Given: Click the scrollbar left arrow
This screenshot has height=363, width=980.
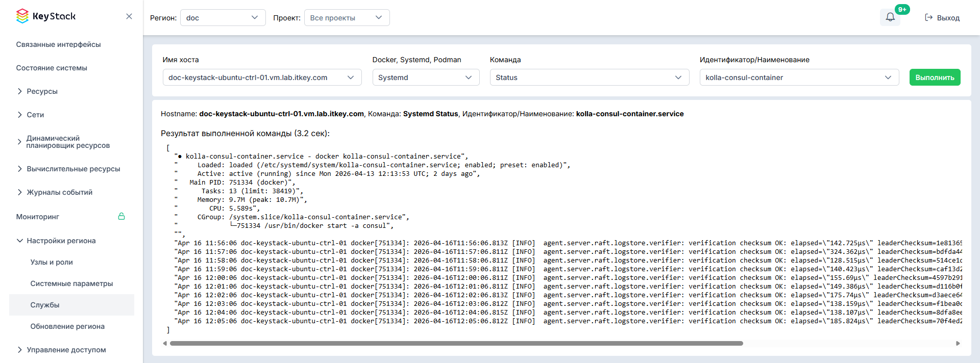Looking at the screenshot, I should (165, 344).
